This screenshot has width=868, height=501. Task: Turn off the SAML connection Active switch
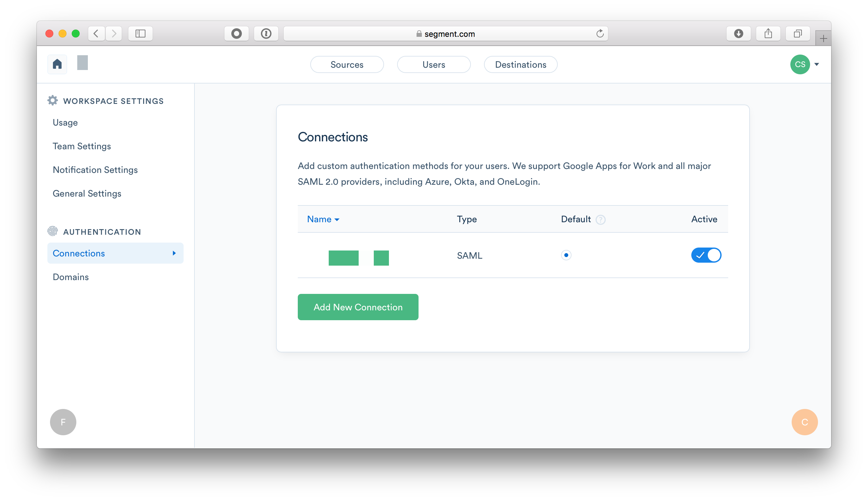coord(706,255)
